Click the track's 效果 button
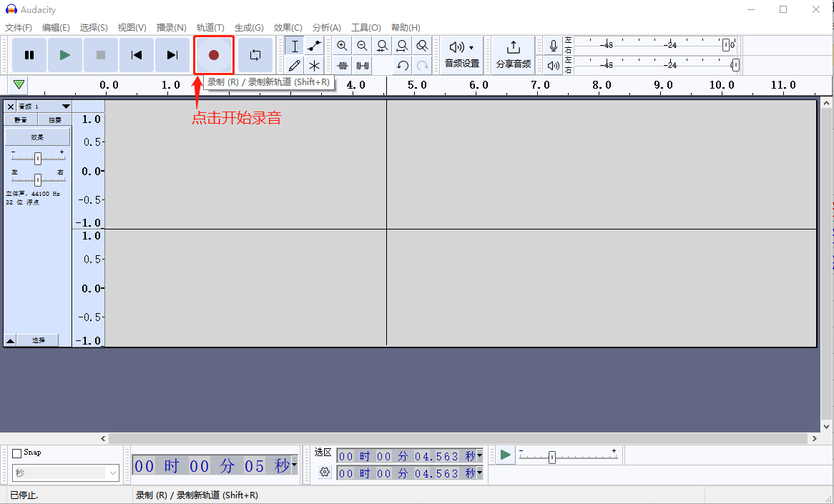The image size is (834, 504). (x=38, y=137)
